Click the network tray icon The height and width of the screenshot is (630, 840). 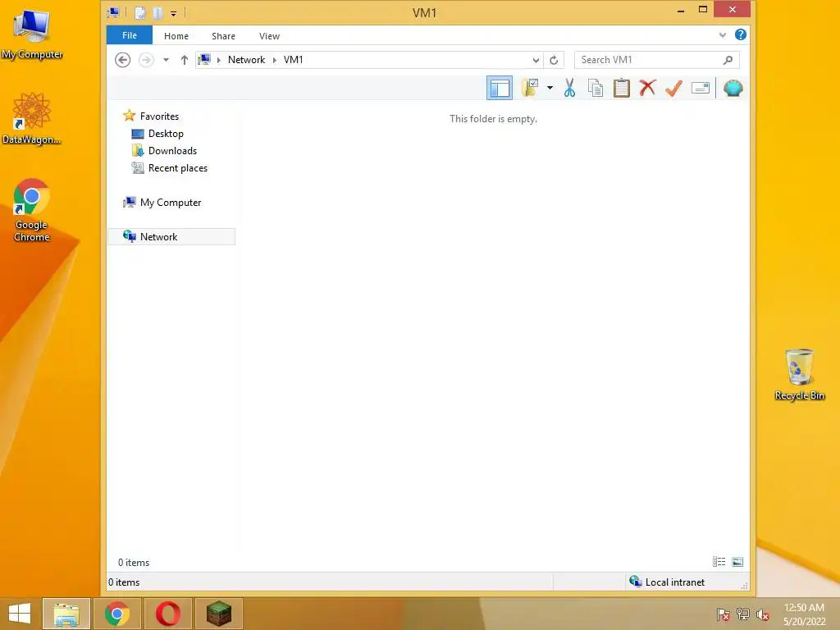tap(743, 614)
